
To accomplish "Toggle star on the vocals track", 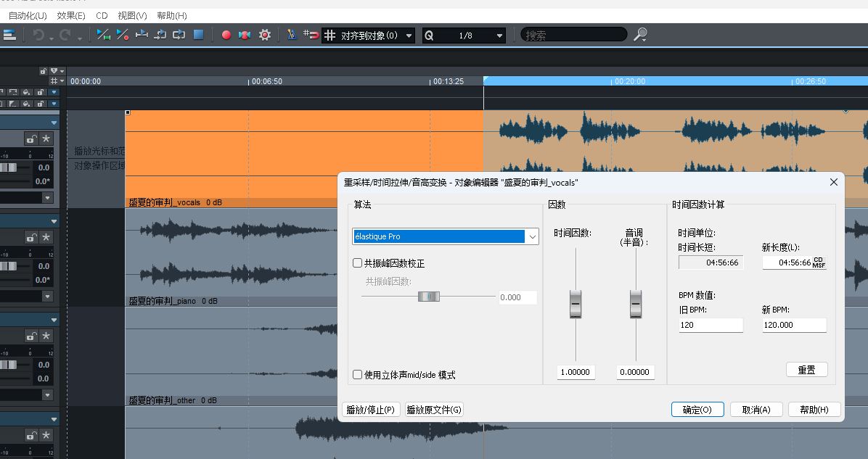I will pyautogui.click(x=46, y=138).
